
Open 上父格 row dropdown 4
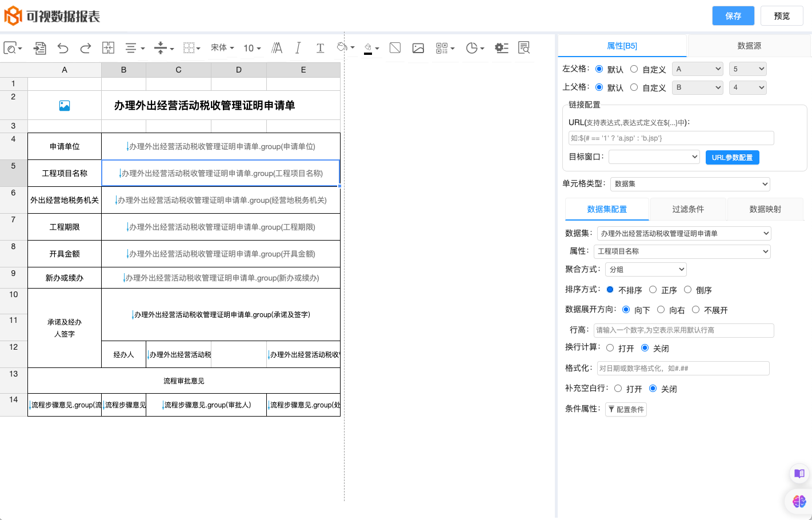pos(748,87)
